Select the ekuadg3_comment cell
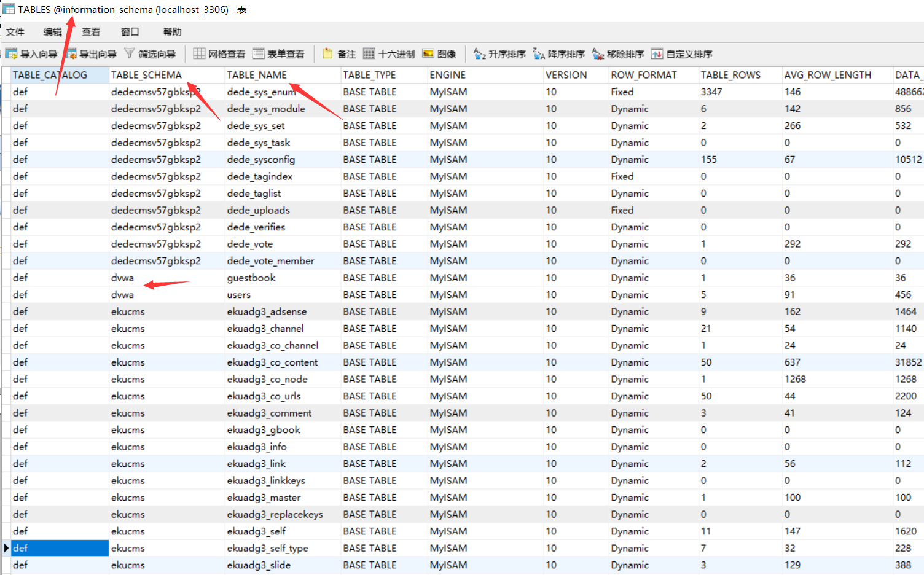Screen dimensions: 924x575 point(283,413)
